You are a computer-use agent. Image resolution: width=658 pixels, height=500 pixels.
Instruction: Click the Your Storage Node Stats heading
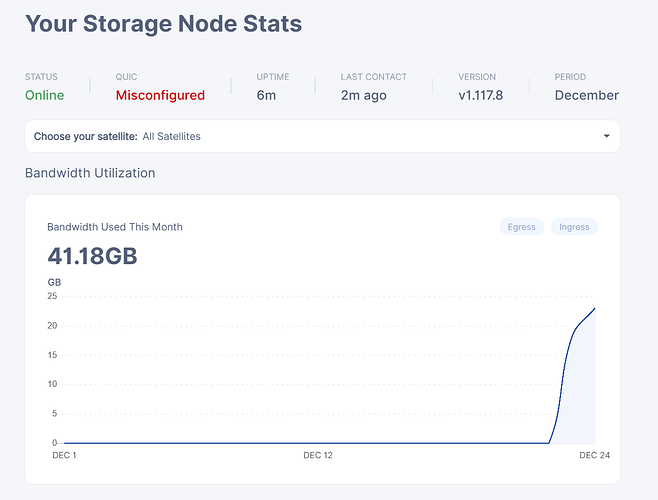(x=163, y=23)
